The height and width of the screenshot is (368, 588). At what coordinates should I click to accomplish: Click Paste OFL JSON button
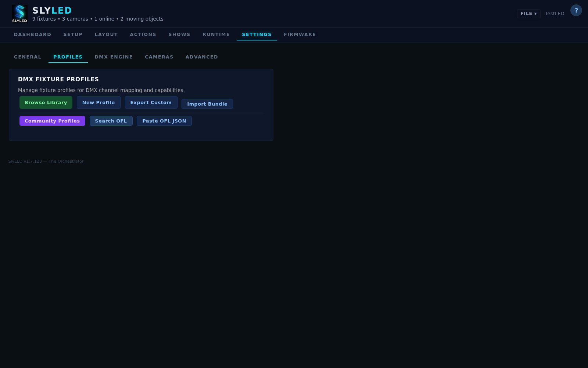click(x=164, y=121)
